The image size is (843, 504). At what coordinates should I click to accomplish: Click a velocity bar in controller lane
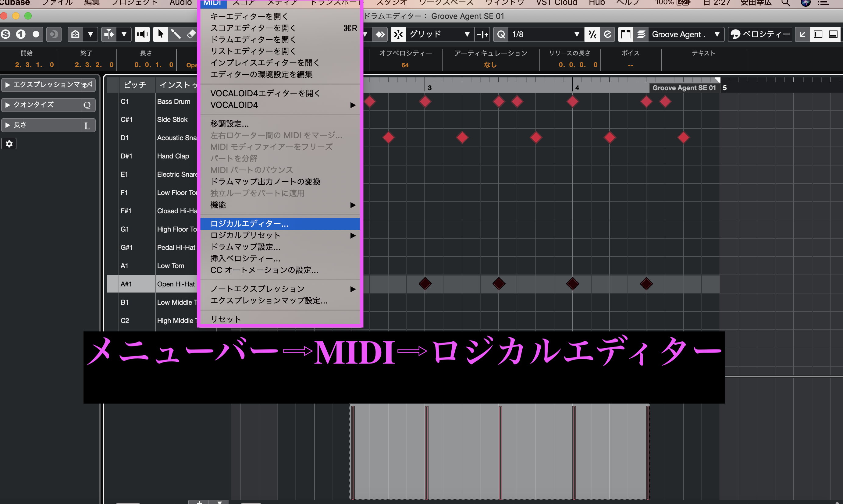(427, 452)
